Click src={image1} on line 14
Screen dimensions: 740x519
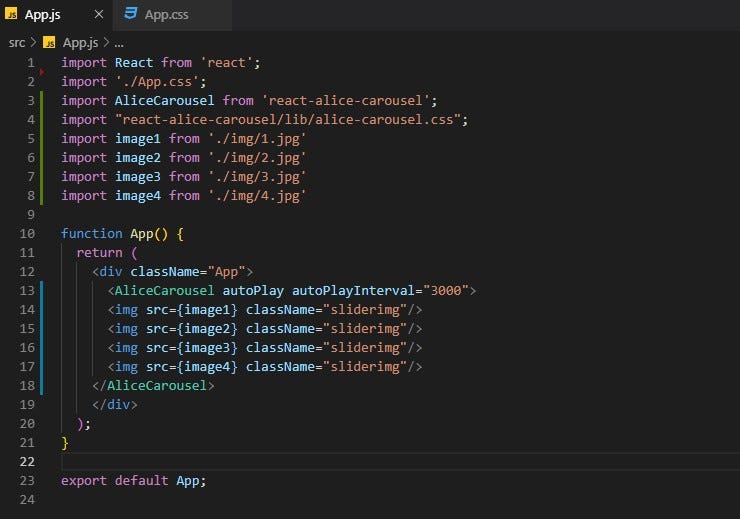tap(192, 310)
